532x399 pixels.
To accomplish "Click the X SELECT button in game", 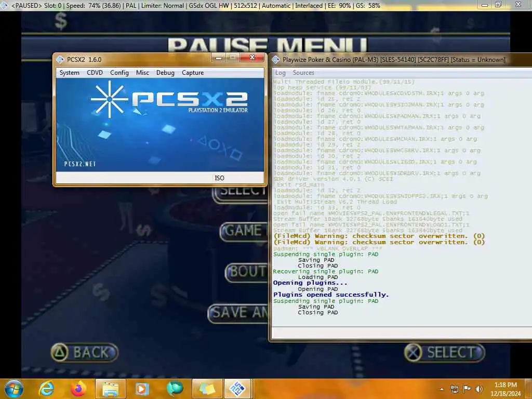I will tap(445, 353).
